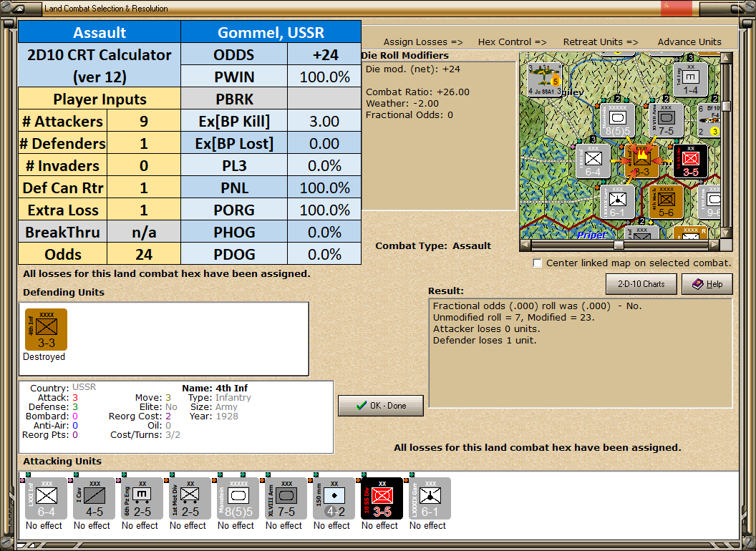Go to Assign Losses step

point(423,42)
